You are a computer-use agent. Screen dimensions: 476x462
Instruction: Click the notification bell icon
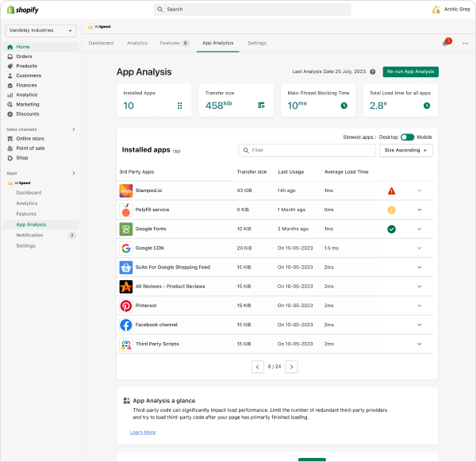(446, 43)
